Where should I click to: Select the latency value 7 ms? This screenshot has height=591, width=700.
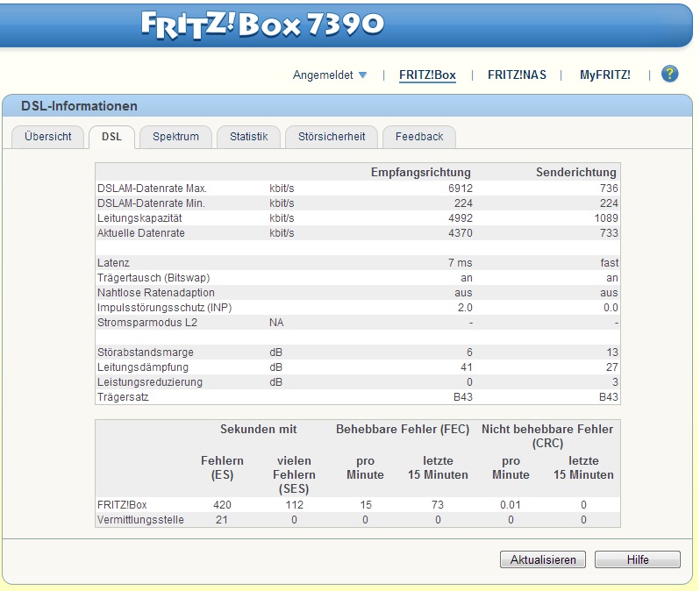pyautogui.click(x=461, y=263)
